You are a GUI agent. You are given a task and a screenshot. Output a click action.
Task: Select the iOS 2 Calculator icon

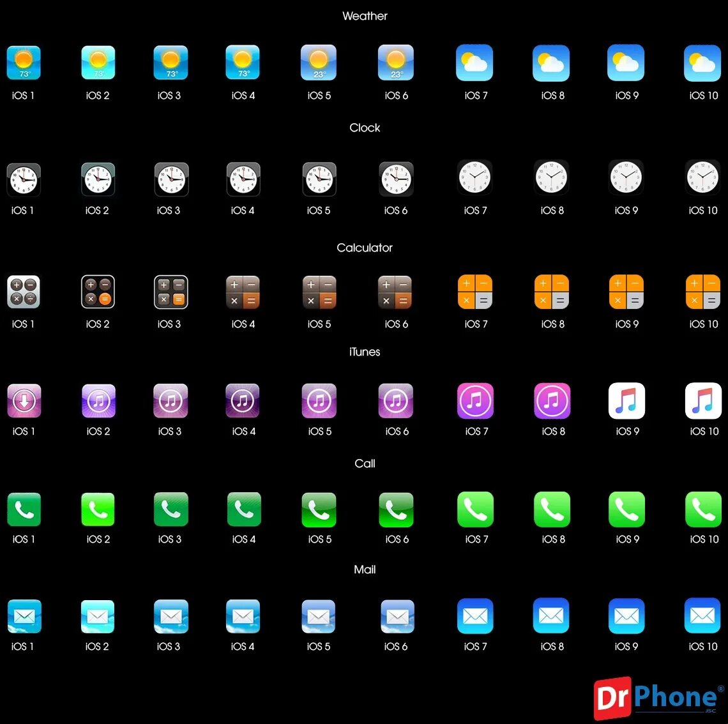coord(98,292)
